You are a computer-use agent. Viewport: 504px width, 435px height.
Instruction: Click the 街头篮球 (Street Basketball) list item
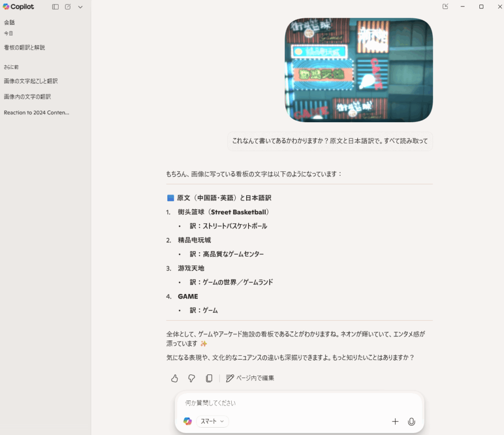[223, 212]
